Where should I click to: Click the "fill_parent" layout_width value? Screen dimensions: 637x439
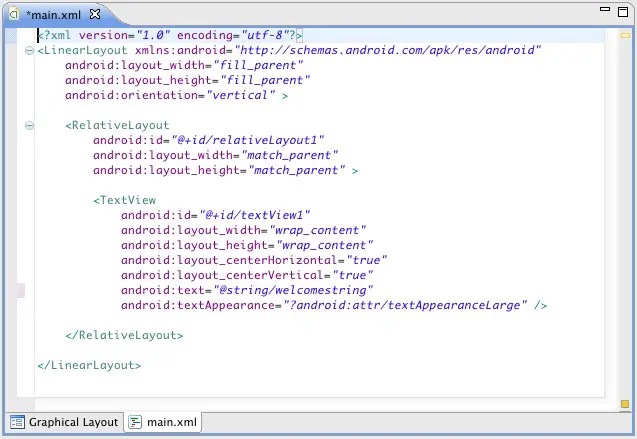pyautogui.click(x=258, y=65)
